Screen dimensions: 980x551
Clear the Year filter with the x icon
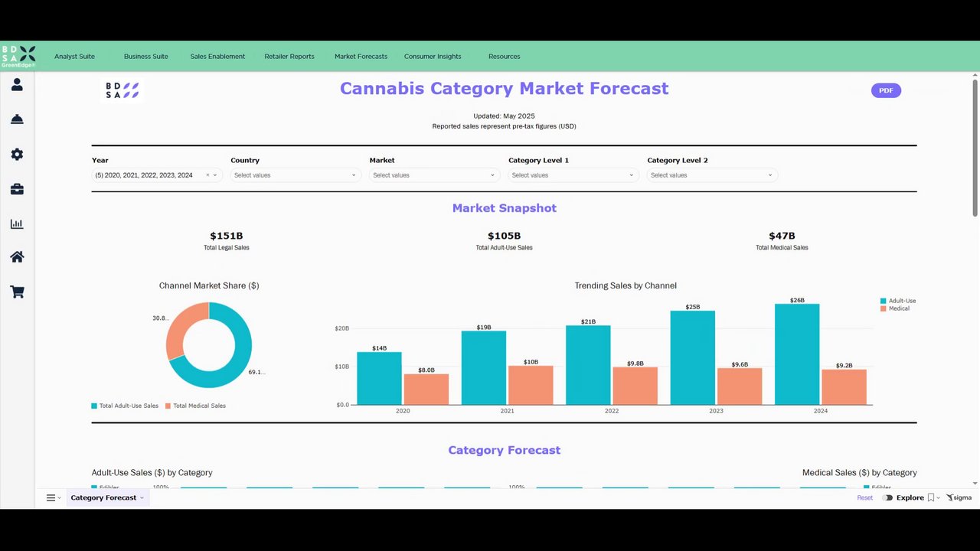point(207,175)
